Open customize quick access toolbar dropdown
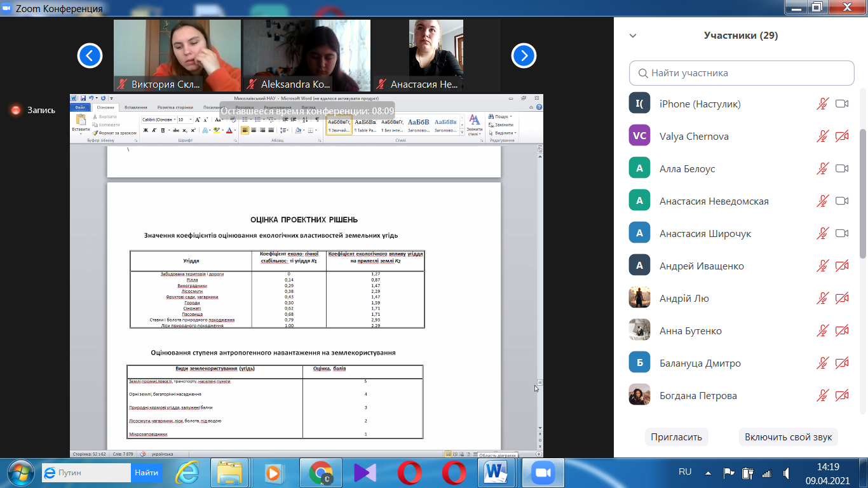This screenshot has height=488, width=868. (111, 98)
